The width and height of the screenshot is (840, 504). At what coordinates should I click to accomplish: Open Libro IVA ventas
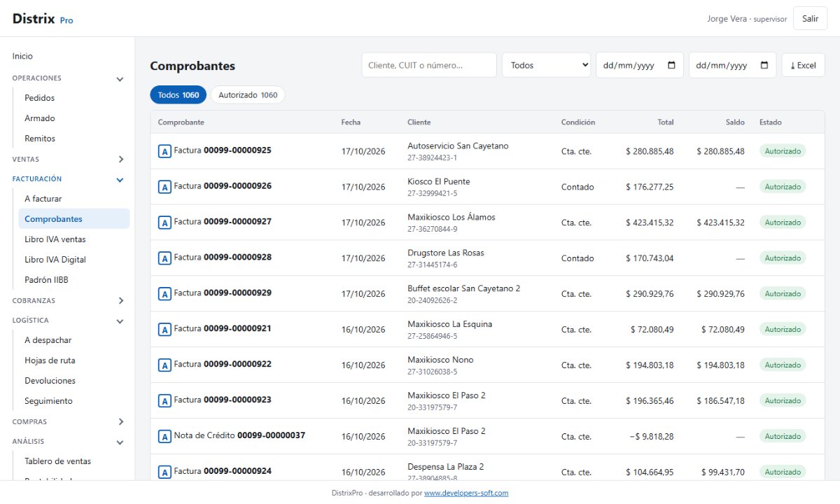74,239
